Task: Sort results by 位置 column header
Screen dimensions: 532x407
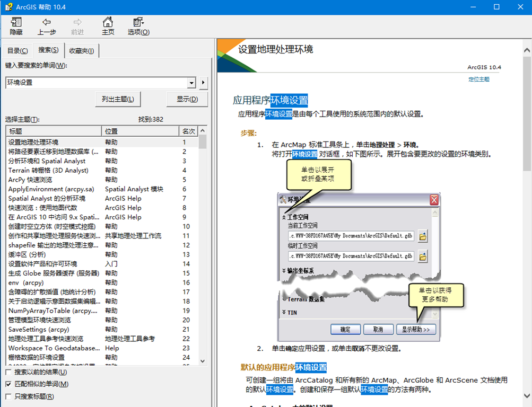Action: click(x=140, y=131)
